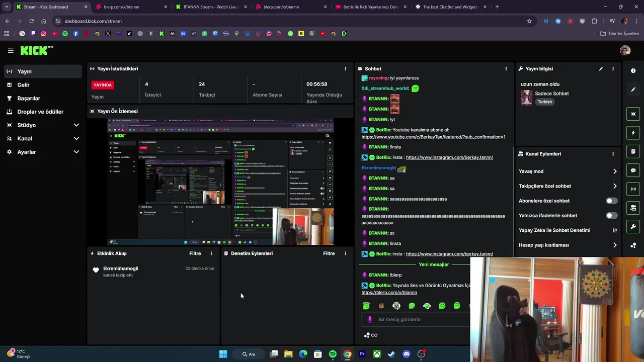The height and width of the screenshot is (362, 644).
Task: Click the Sadece Sohbet category thumbnail
Action: pyautogui.click(x=526, y=98)
